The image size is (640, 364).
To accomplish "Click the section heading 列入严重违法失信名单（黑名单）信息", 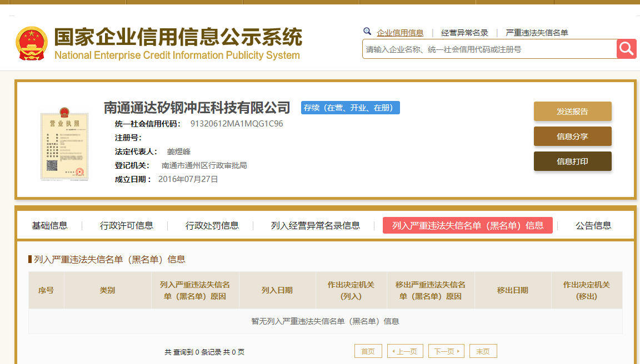I will 109,259.
